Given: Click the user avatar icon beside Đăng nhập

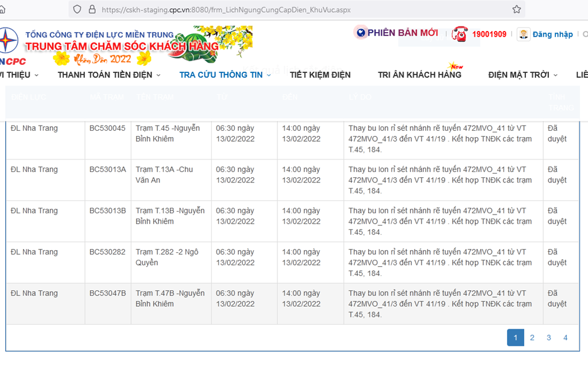Looking at the screenshot, I should point(523,34).
